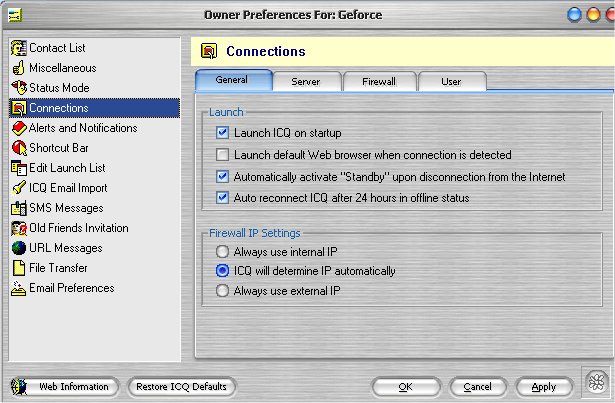The image size is (615, 403).
Task: Enable Launch default Web browser checkbox
Action: pyautogui.click(x=222, y=155)
